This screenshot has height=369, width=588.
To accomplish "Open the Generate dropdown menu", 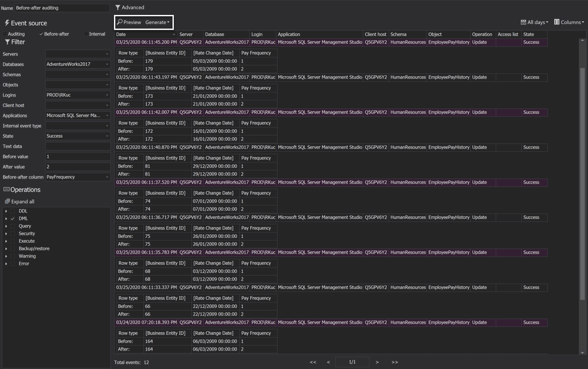I will [158, 22].
